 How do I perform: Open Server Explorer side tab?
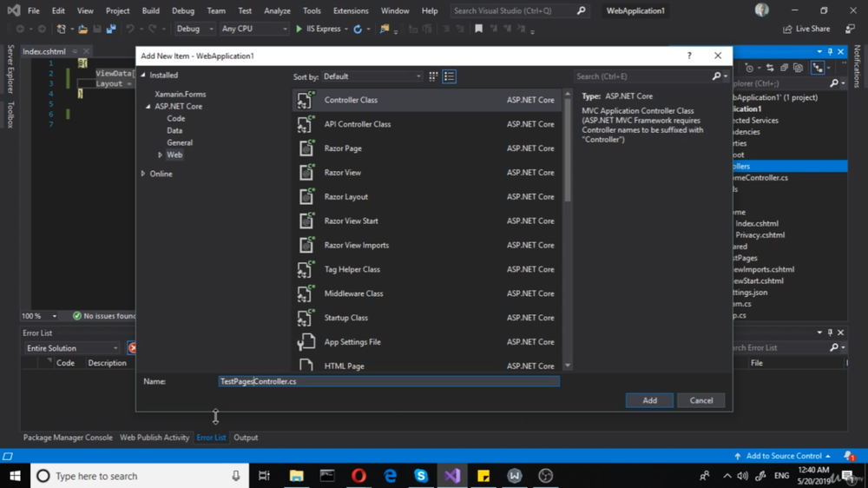click(x=10, y=69)
